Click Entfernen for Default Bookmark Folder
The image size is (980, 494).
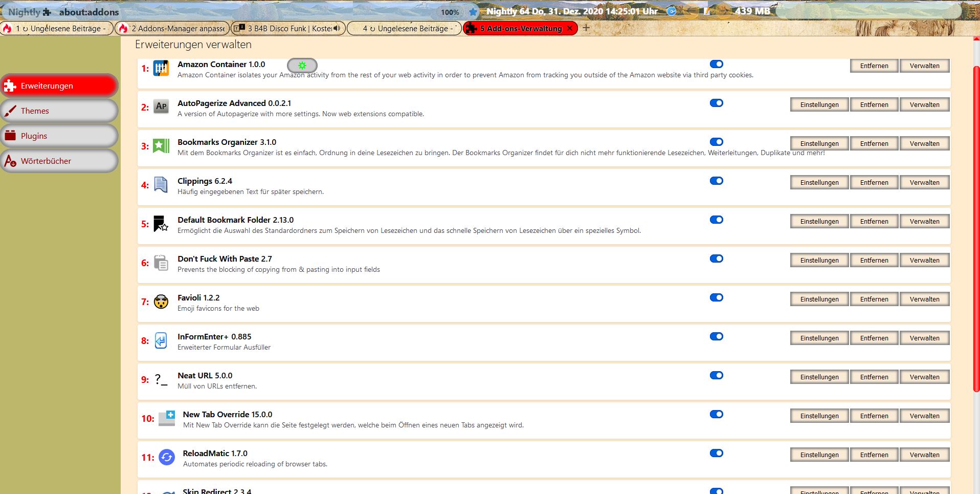tap(874, 221)
